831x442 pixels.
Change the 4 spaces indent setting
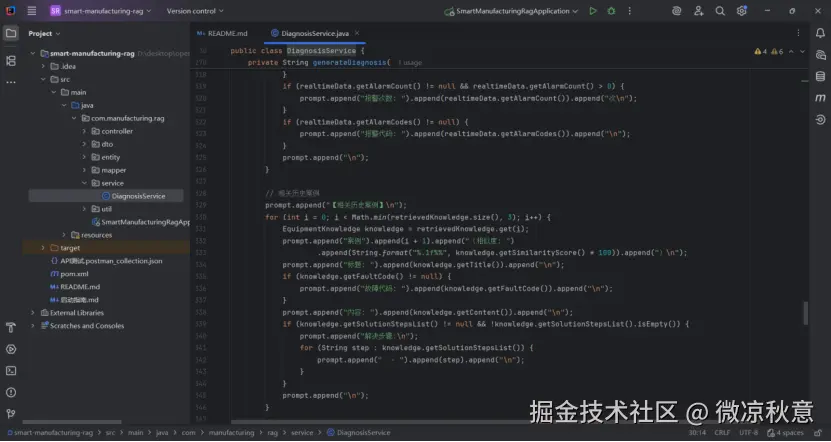(x=785, y=433)
